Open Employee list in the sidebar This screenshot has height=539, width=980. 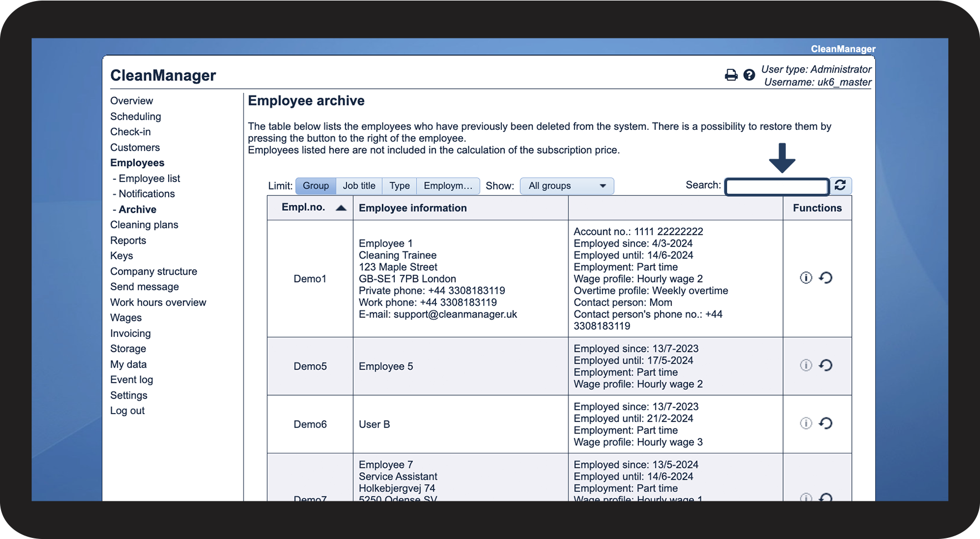[149, 179]
